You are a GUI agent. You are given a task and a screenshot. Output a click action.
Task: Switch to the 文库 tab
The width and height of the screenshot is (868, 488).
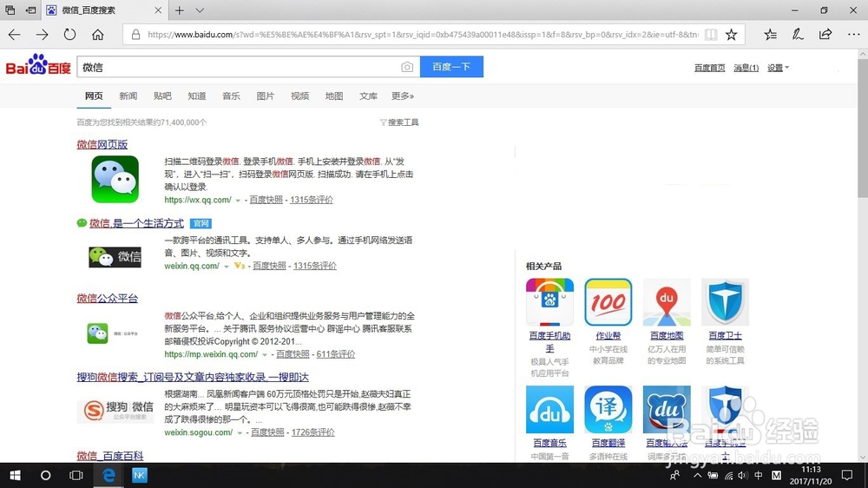[x=368, y=96]
